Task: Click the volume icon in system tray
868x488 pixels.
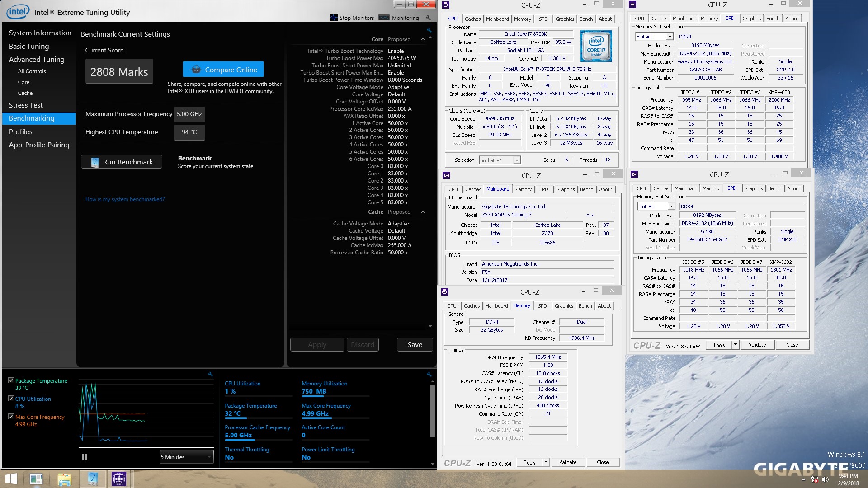Action: 825,479
